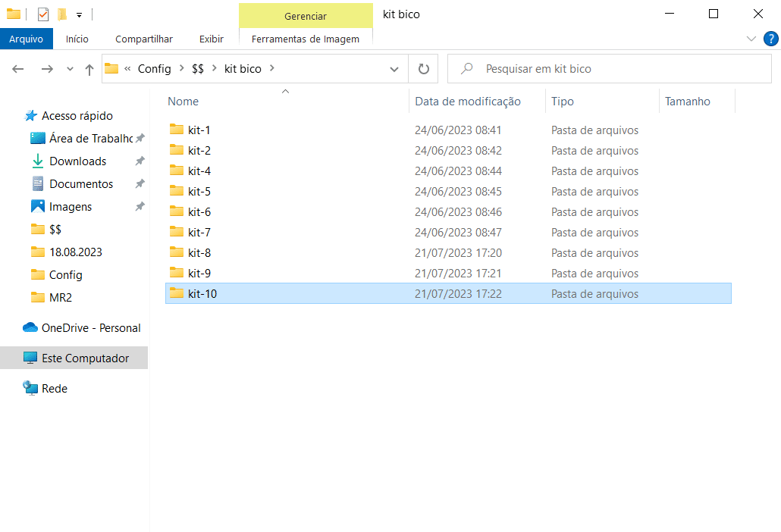Click the kit-4 folder icon
This screenshot has width=781, height=532.
(177, 171)
